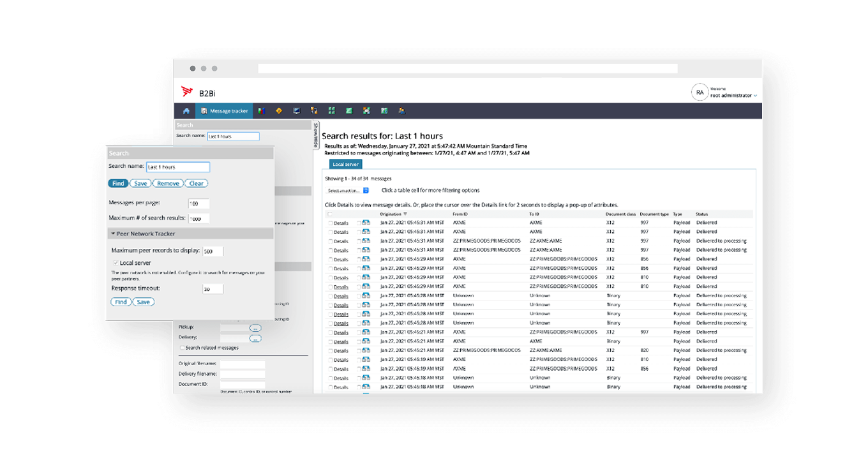Enable Search related messages checkbox
Screen dimensions: 868x453
(x=182, y=348)
